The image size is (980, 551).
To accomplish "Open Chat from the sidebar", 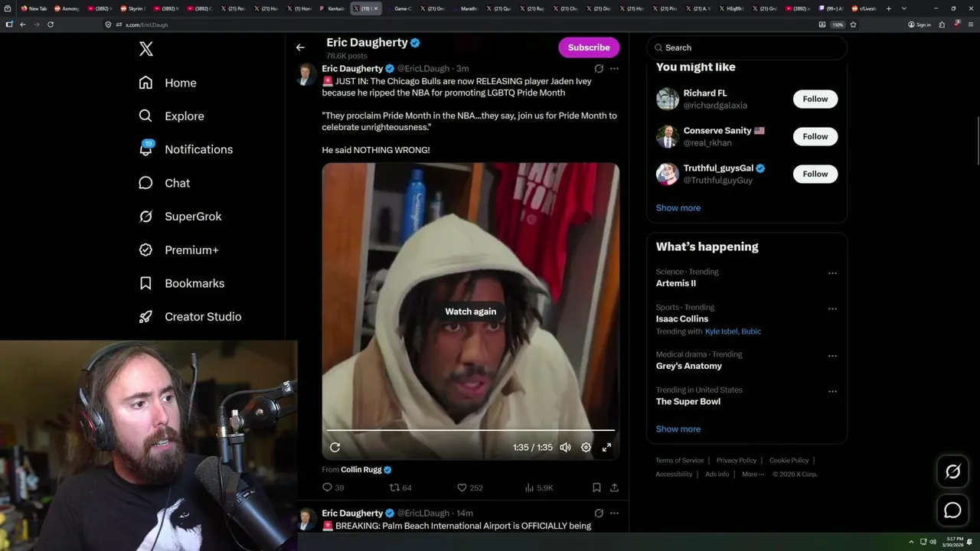I will click(164, 183).
